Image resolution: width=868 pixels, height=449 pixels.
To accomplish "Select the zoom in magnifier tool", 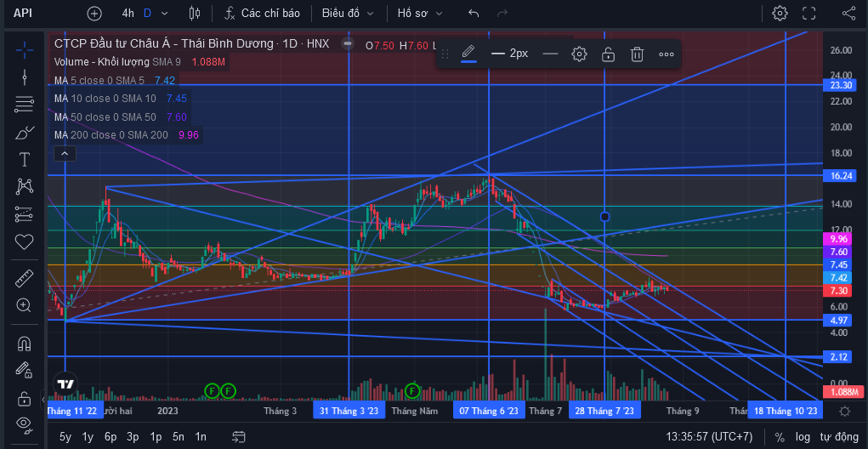I will (25, 305).
